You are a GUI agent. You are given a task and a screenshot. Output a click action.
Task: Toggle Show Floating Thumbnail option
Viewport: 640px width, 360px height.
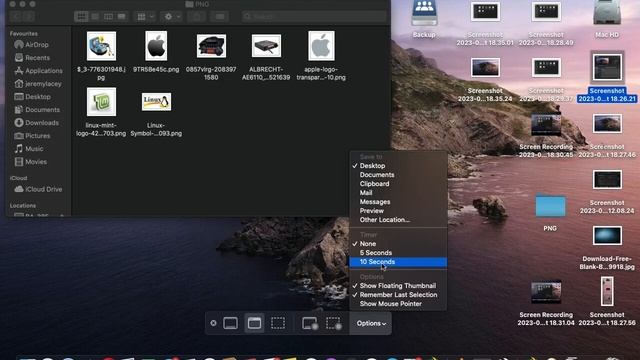[398, 286]
